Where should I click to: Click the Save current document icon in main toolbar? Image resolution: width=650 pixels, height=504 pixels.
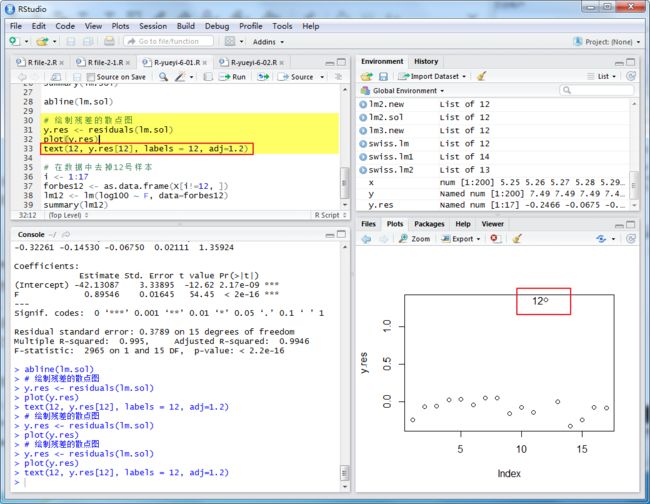71,41
